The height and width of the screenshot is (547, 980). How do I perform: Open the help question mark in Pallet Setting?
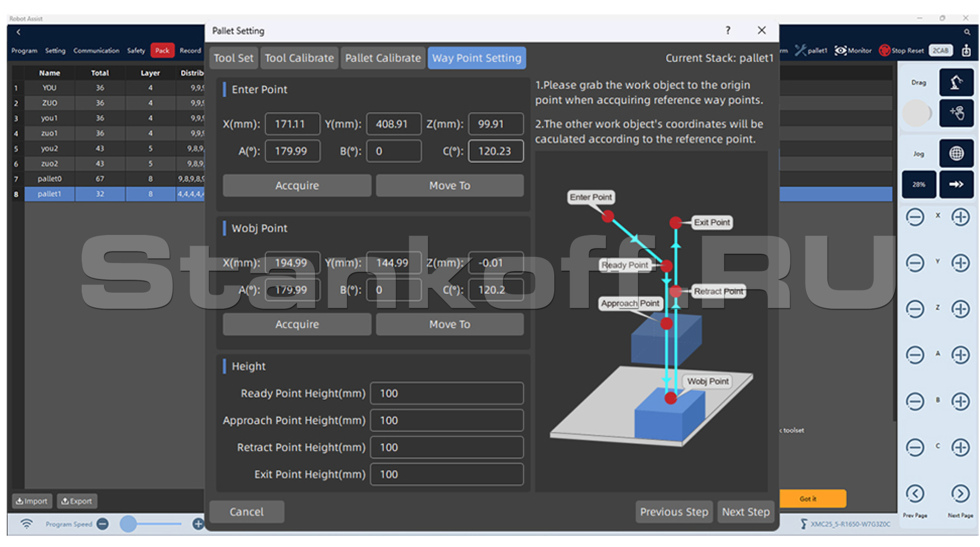click(728, 31)
